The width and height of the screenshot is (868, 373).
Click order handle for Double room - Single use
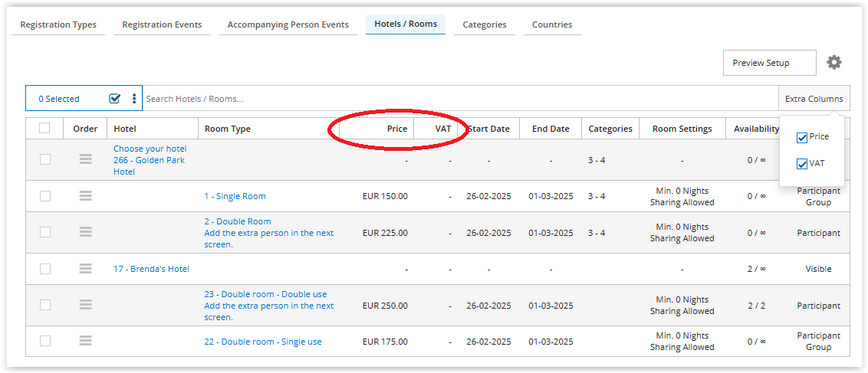(x=85, y=341)
